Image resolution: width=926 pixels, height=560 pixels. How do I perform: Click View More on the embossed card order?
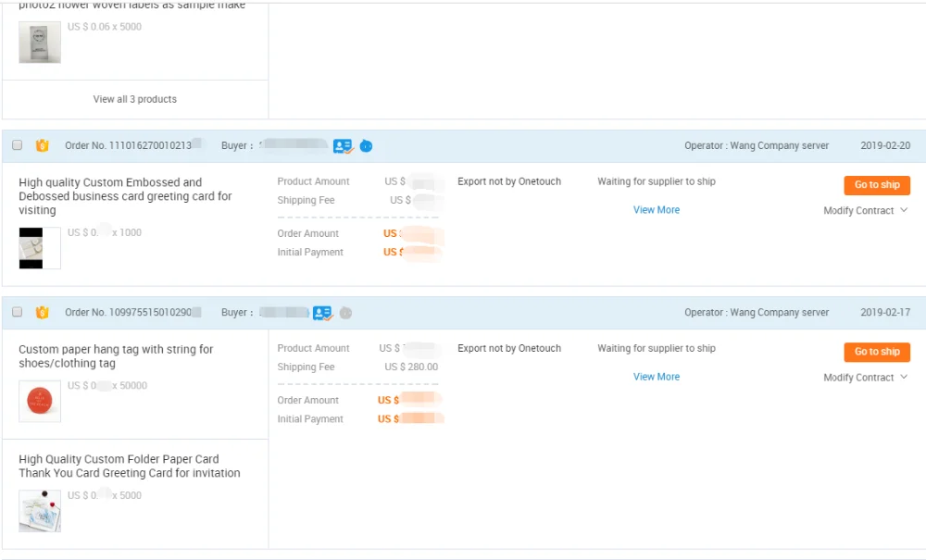(656, 210)
